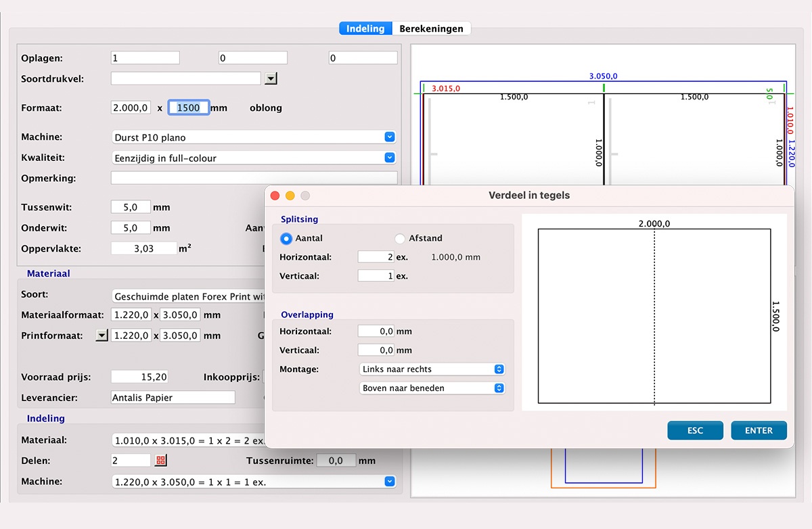Click the Leverancier field with Antalis Papier
This screenshot has width=812, height=529.
coord(173,398)
